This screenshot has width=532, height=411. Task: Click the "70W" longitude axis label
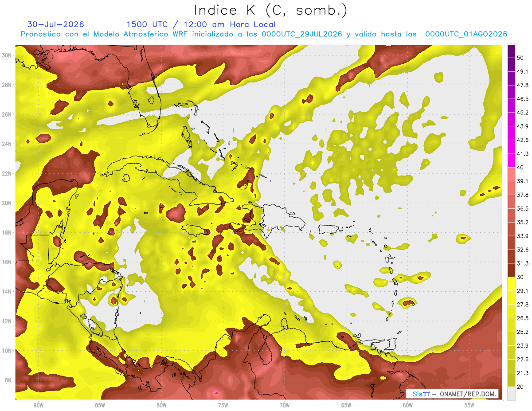click(285, 405)
